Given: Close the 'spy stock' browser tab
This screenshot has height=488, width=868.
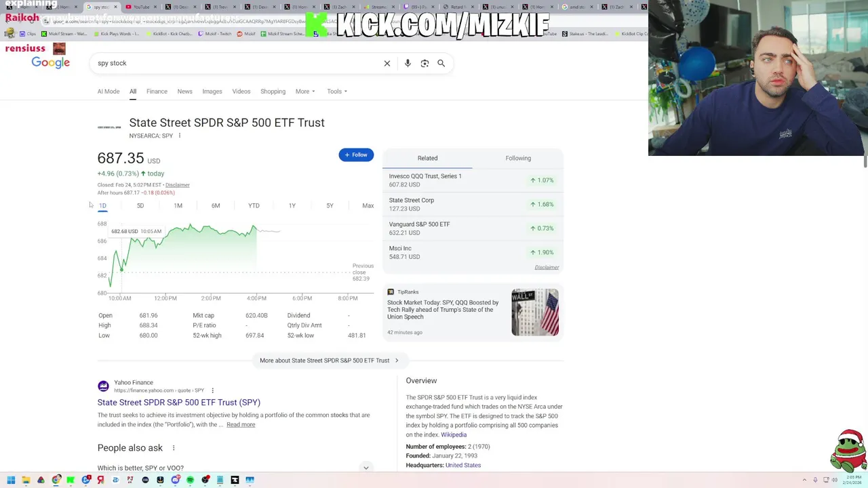Looking at the screenshot, I should [x=116, y=7].
